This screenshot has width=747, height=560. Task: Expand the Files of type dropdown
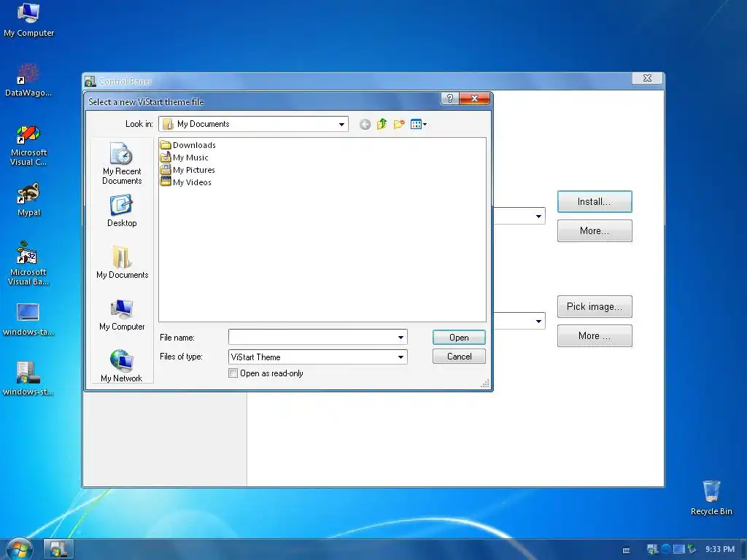(x=400, y=357)
